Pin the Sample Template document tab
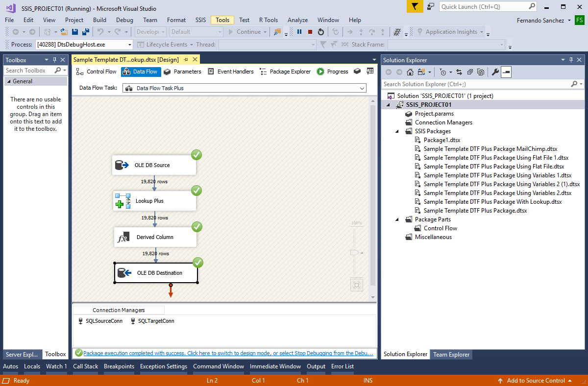 186,60
